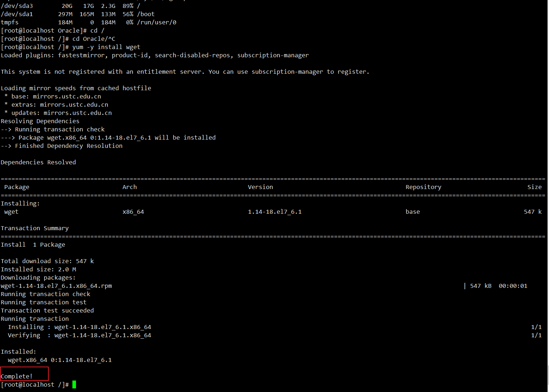Click the 'Installing : wget-1.14-18' line
This screenshot has width=549, height=392.
pyautogui.click(x=80, y=327)
